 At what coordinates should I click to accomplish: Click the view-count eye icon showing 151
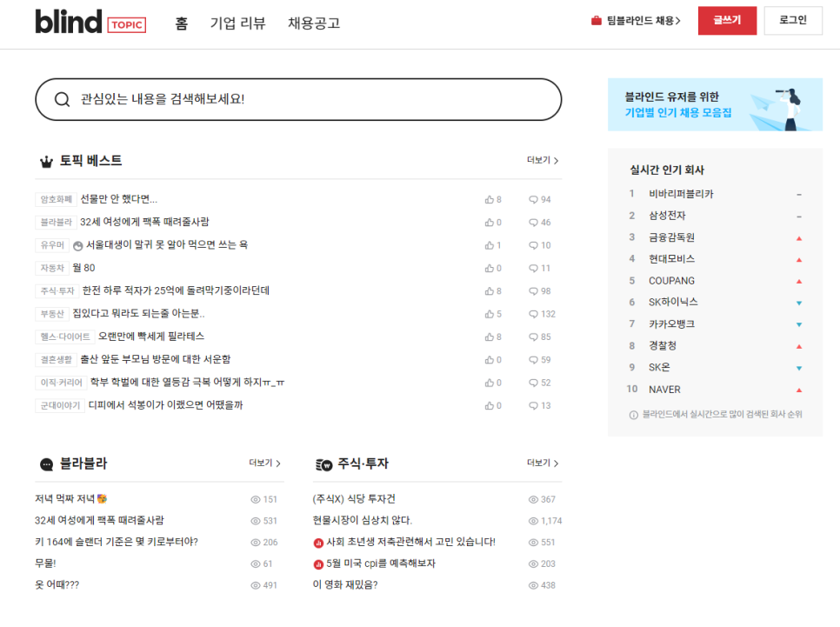pos(256,499)
